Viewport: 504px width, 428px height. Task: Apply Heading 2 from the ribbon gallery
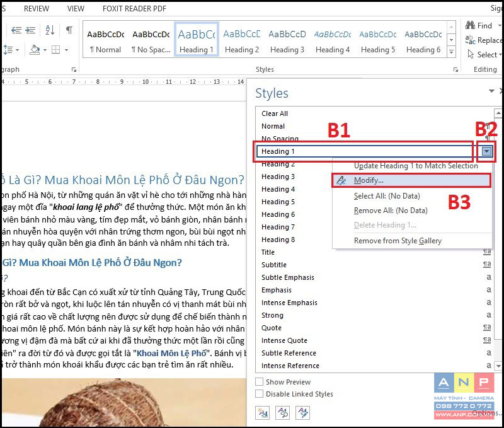point(242,40)
